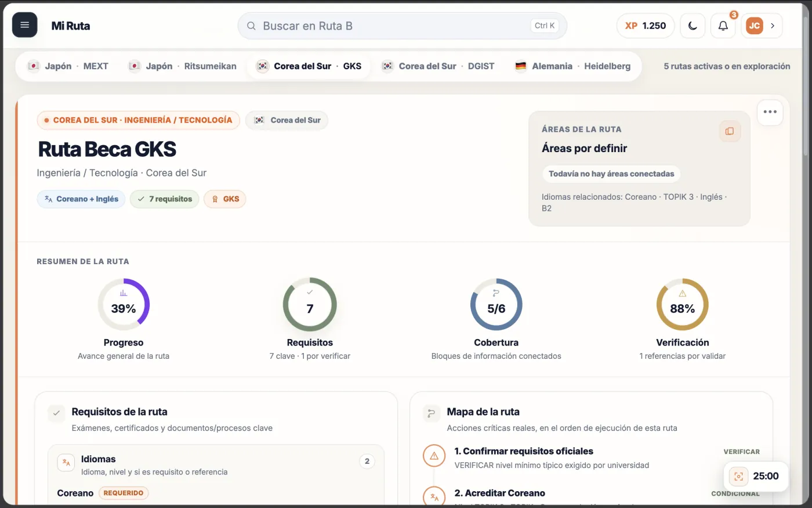Screen dimensions: 812x508
Task: Open step 1. Confirmar requisitos oficiales
Action: (524, 451)
